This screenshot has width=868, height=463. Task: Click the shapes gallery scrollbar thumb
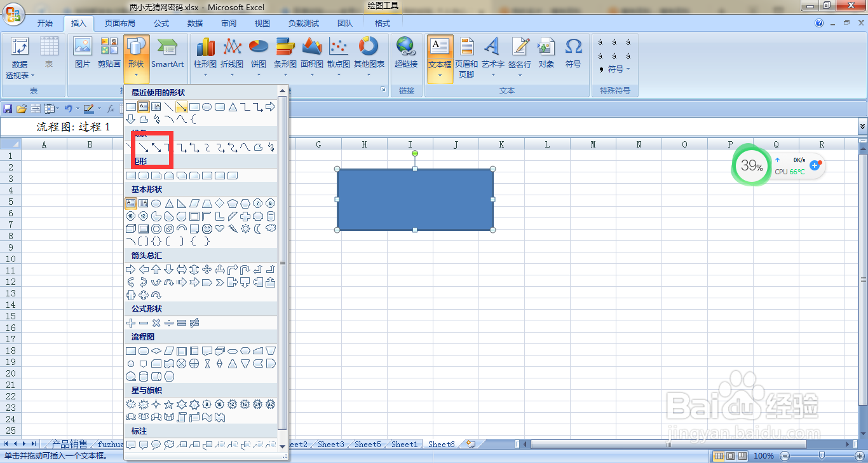pos(283,262)
